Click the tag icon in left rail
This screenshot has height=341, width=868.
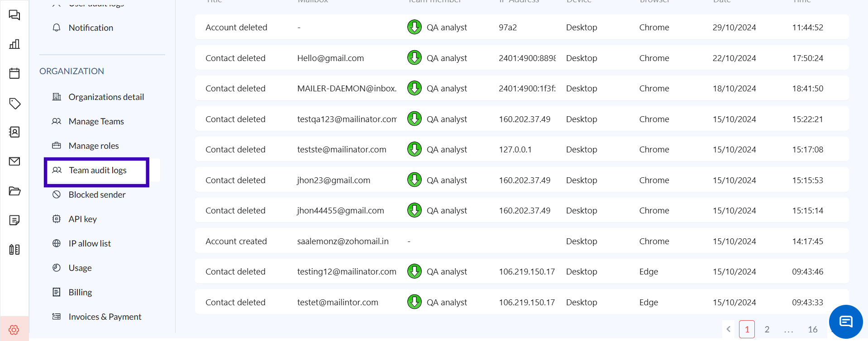tap(14, 103)
